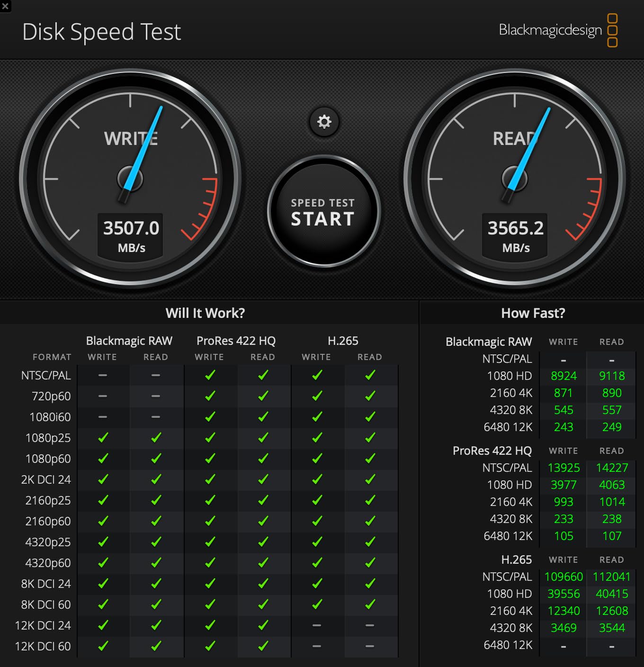Image resolution: width=644 pixels, height=667 pixels.
Task: Click H.265 read checkmark for 4320p60
Action: pyautogui.click(x=370, y=562)
